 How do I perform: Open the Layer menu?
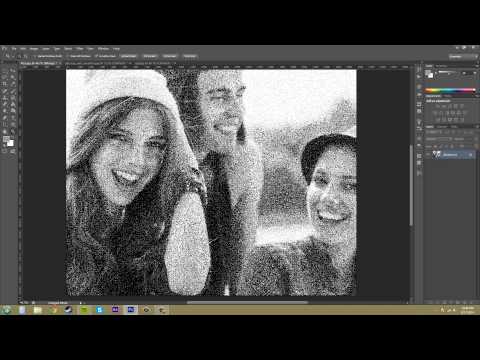point(45,48)
